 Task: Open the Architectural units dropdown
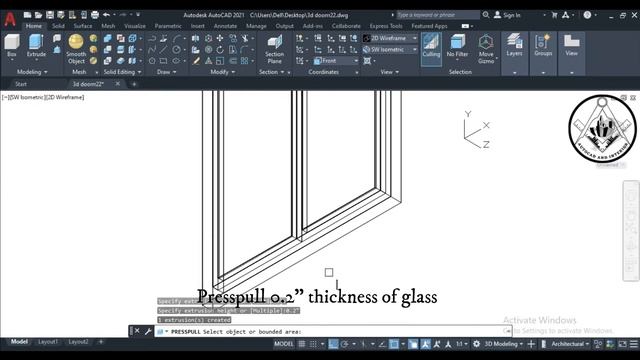click(570, 344)
